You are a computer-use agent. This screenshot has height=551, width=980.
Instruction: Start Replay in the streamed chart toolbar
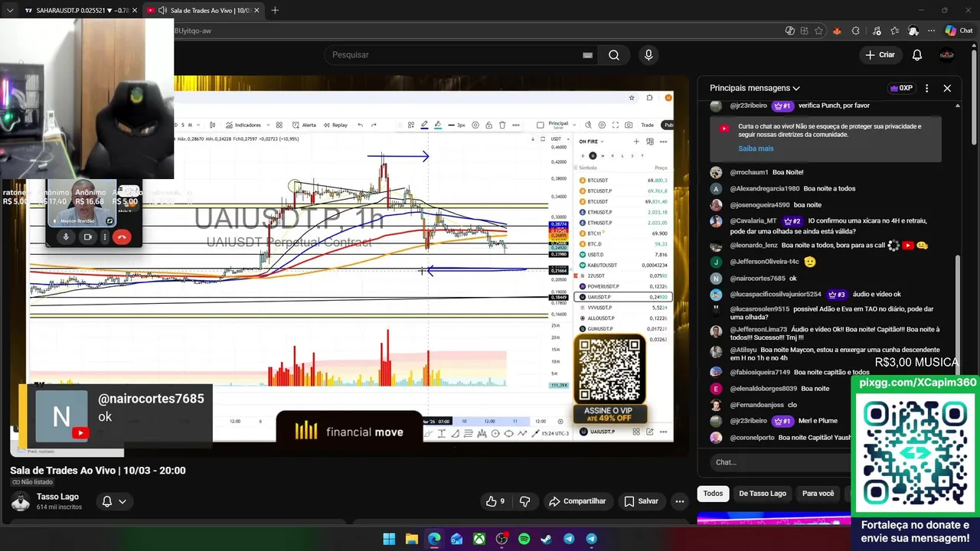(x=335, y=125)
